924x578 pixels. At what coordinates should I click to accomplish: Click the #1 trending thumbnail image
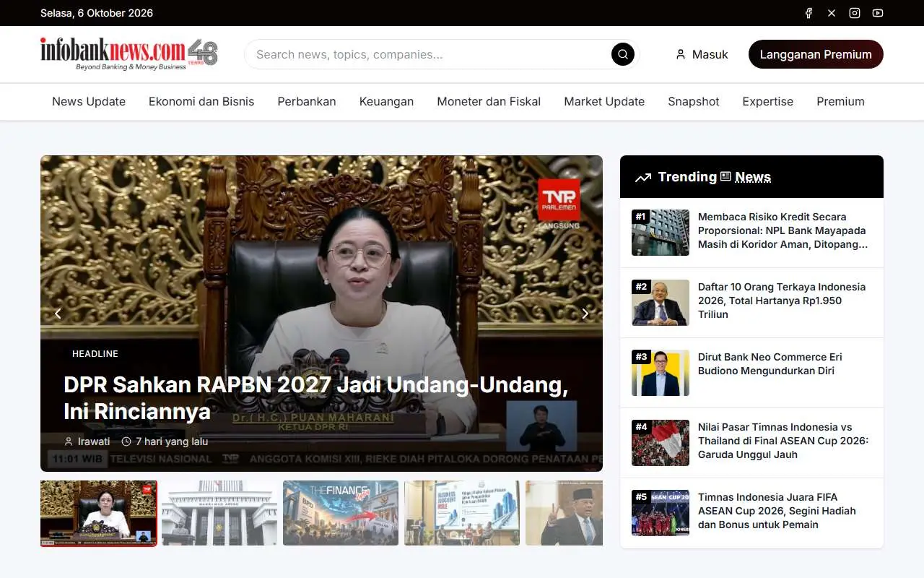point(661,233)
